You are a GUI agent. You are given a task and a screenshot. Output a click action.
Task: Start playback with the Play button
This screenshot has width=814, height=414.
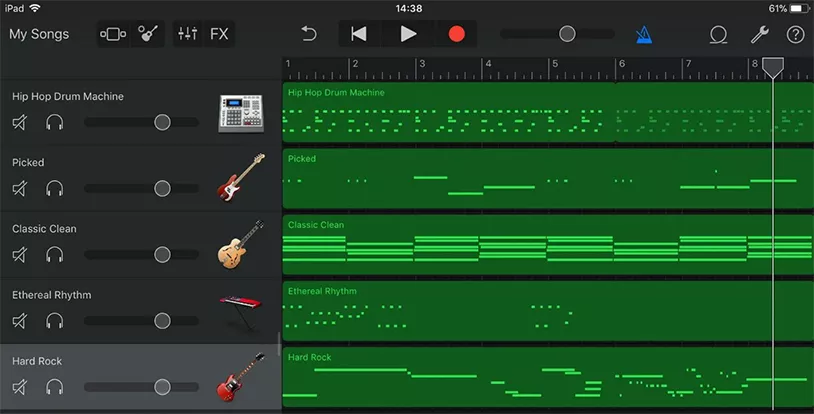coord(408,34)
